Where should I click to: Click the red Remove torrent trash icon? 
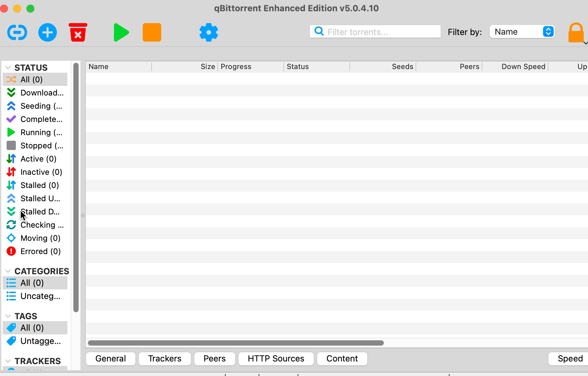coord(78,32)
